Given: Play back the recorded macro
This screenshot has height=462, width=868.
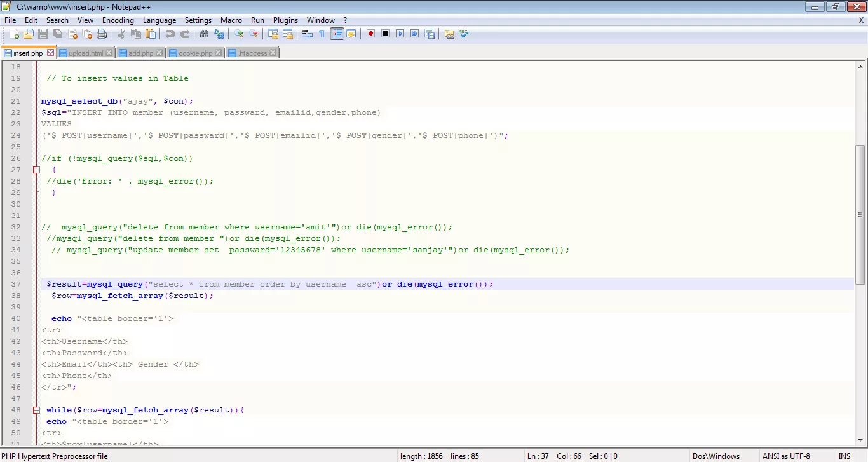Looking at the screenshot, I should [400, 34].
